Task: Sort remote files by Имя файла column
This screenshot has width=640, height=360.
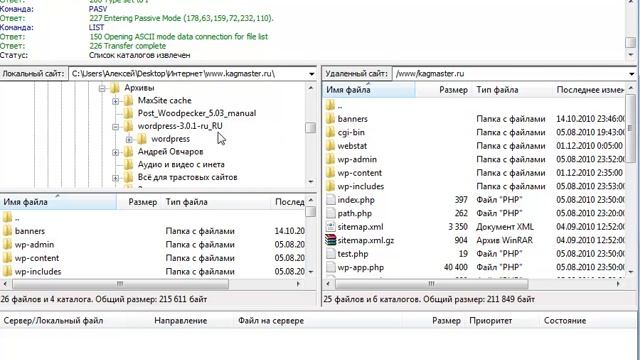Action: point(369,90)
